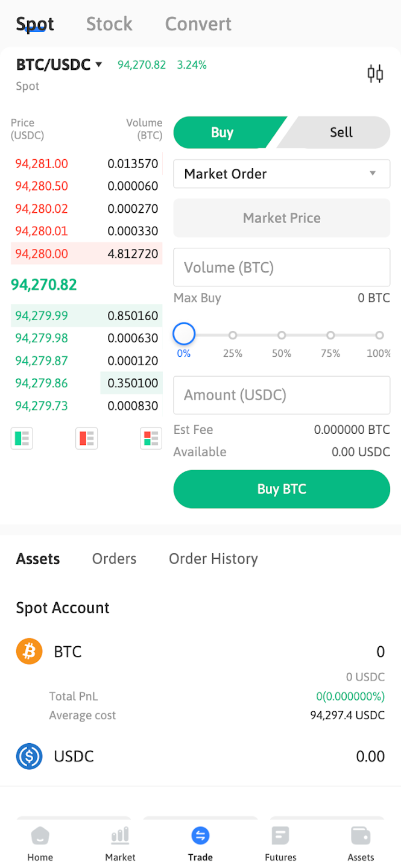401x868 pixels.
Task: Select the 50% allocation point on slider
Action: [282, 335]
